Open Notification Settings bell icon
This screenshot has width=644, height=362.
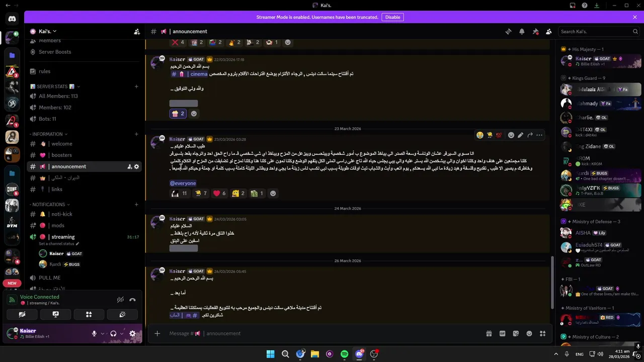click(522, 31)
